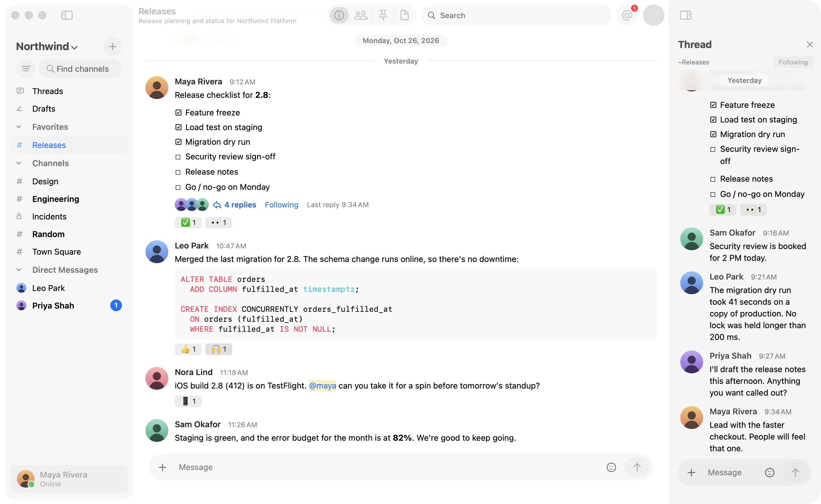Click the Monday, Oct 26, 2026 date pill
Image resolution: width=821 pixels, height=504 pixels.
pyautogui.click(x=401, y=41)
